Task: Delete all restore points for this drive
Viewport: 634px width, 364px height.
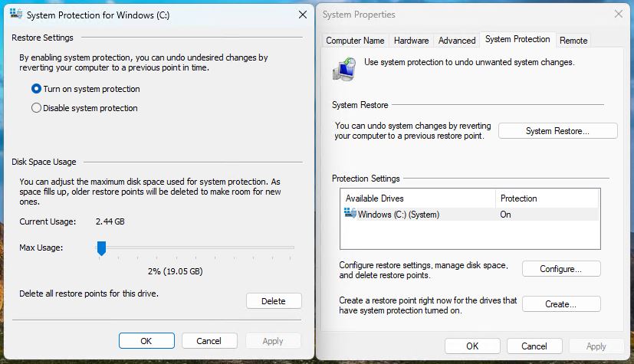Action: (274, 301)
